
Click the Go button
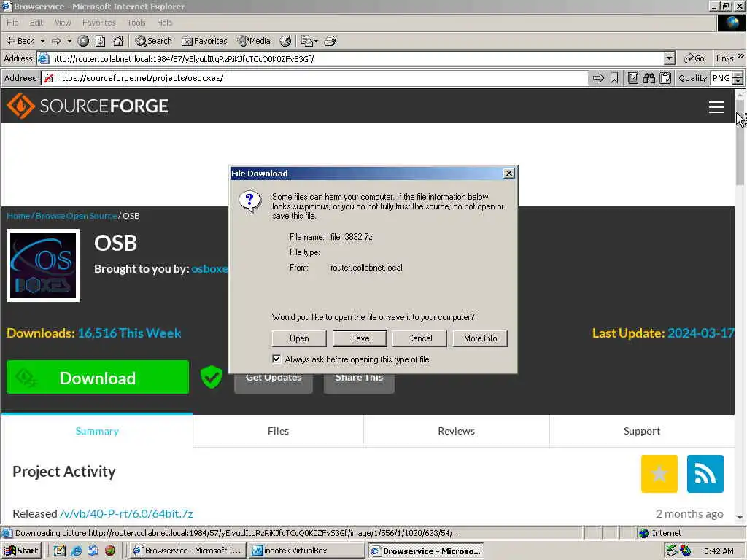[694, 58]
